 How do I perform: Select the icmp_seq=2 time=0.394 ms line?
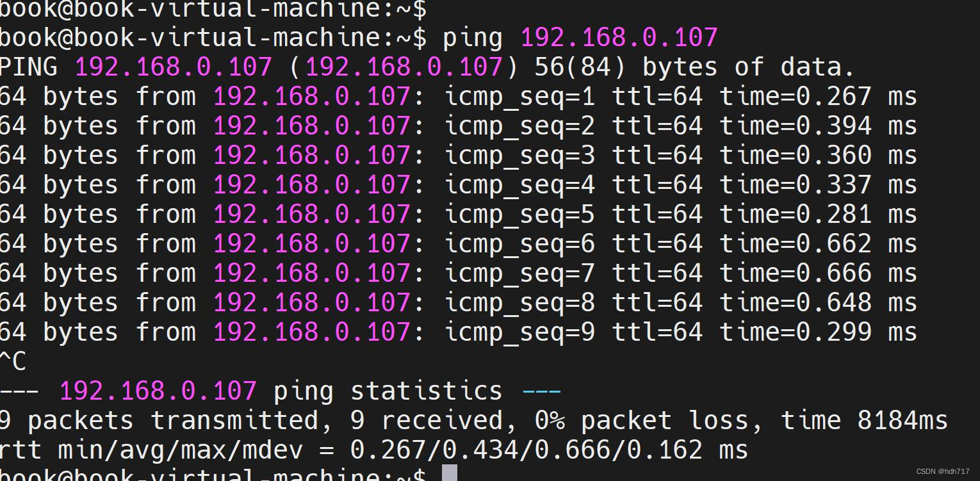coord(459,126)
